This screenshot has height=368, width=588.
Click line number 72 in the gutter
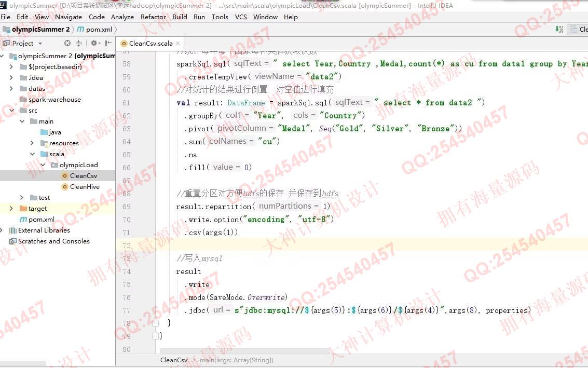[127, 246]
